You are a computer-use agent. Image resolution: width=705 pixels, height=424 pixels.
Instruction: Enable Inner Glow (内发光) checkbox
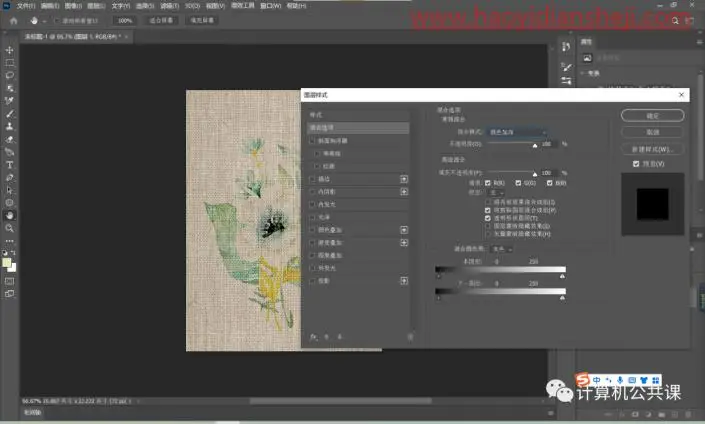(x=312, y=204)
